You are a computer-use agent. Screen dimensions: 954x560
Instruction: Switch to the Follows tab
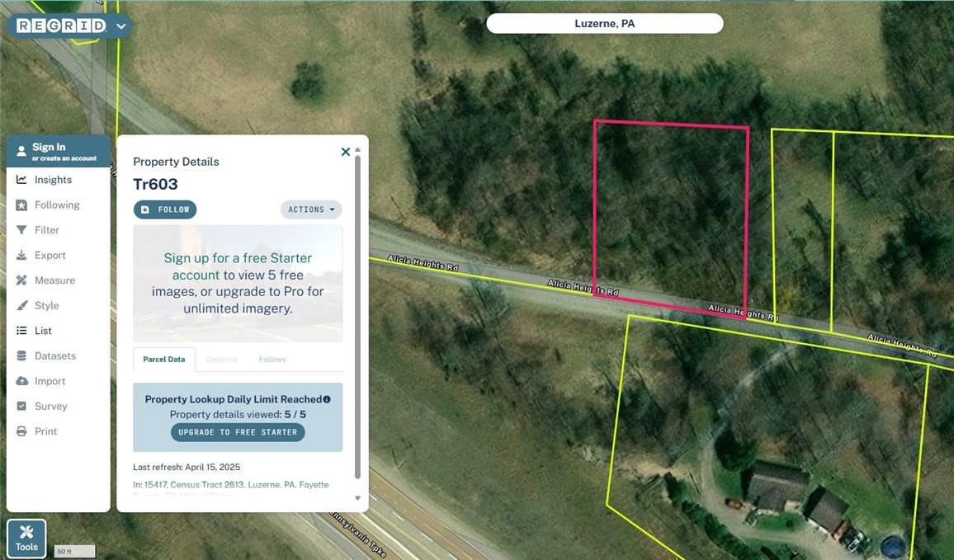coord(272,360)
